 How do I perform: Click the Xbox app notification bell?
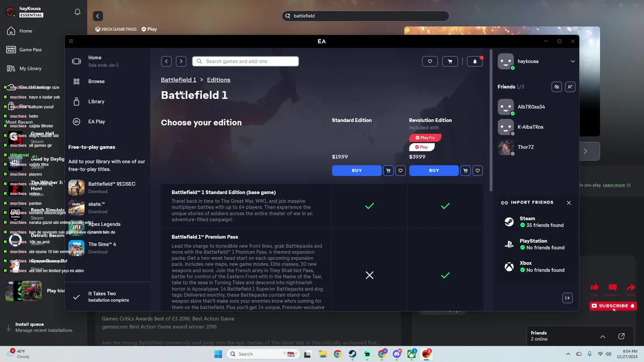coord(77,12)
